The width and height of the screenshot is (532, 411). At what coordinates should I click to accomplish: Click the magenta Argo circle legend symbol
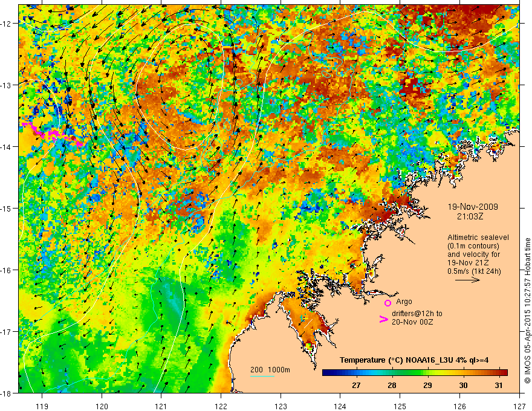click(388, 303)
